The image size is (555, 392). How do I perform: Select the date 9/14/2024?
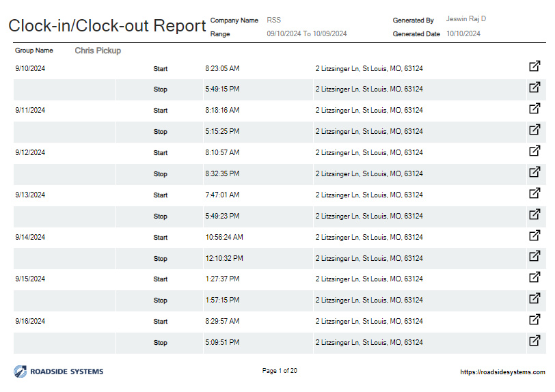tap(30, 237)
